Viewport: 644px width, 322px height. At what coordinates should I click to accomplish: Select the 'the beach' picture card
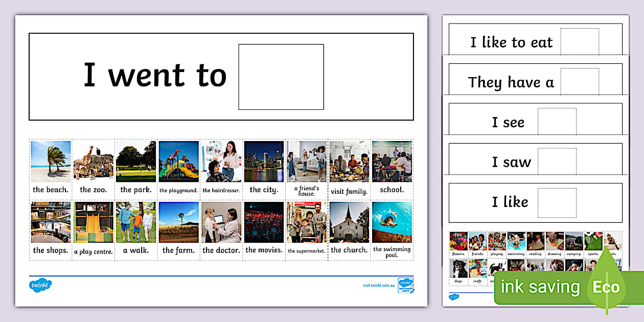click(x=51, y=169)
